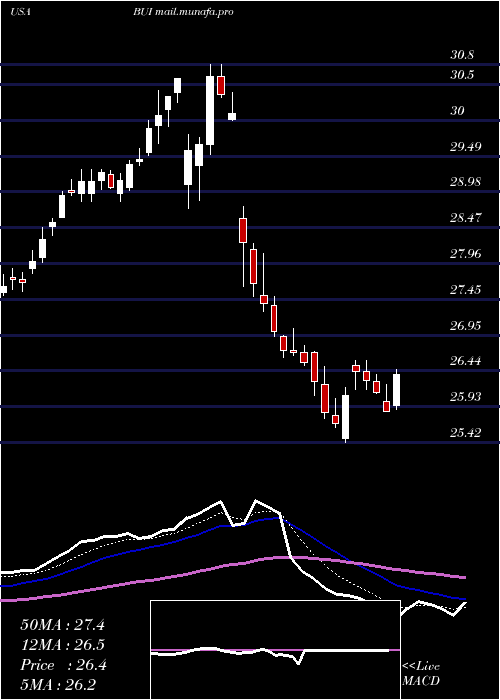Click the BUI mail.munafa.pro title
The image size is (500, 700).
point(183,12)
